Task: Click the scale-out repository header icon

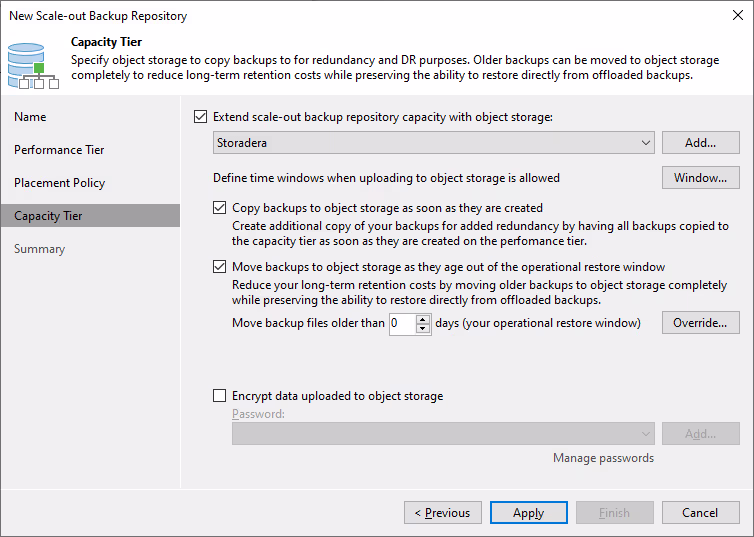Action: click(31, 62)
